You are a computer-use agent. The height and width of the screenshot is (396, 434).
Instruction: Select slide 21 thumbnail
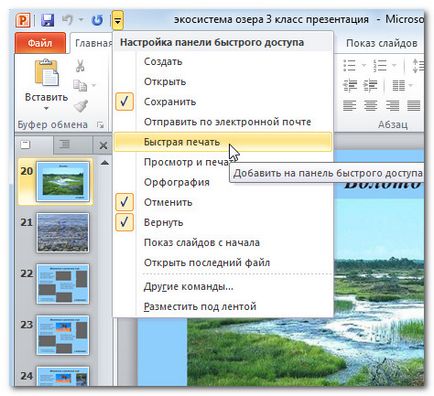pyautogui.click(x=63, y=233)
